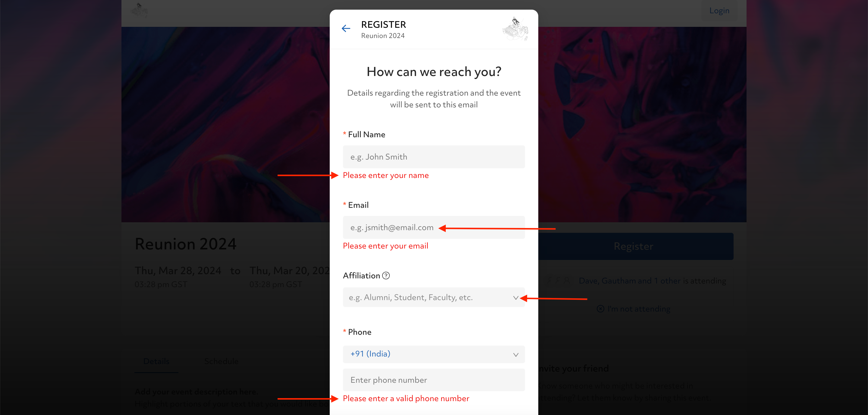Switch to the Details tab
This screenshot has width=868, height=415.
coord(156,361)
